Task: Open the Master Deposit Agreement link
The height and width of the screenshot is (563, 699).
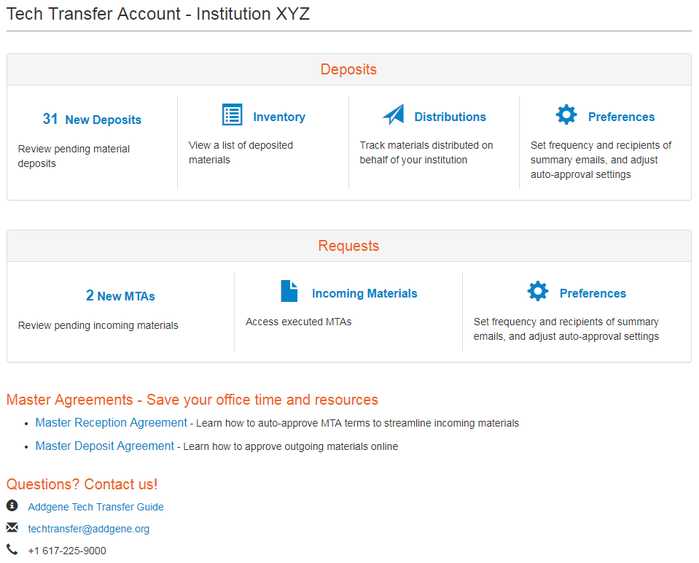Action: [x=104, y=446]
